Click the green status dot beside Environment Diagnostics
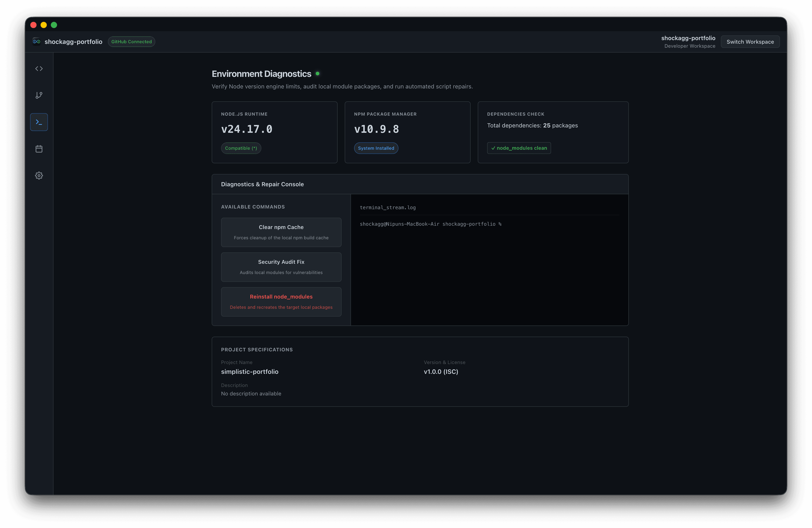 click(317, 73)
